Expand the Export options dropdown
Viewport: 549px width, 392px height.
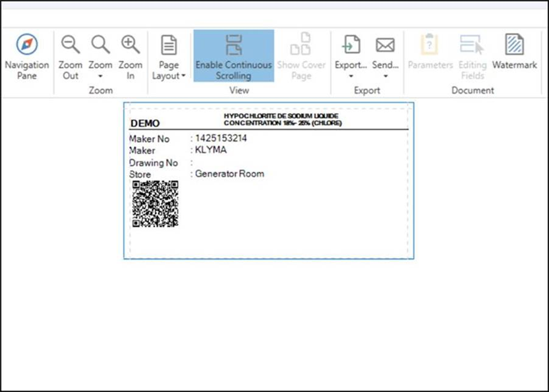point(350,74)
